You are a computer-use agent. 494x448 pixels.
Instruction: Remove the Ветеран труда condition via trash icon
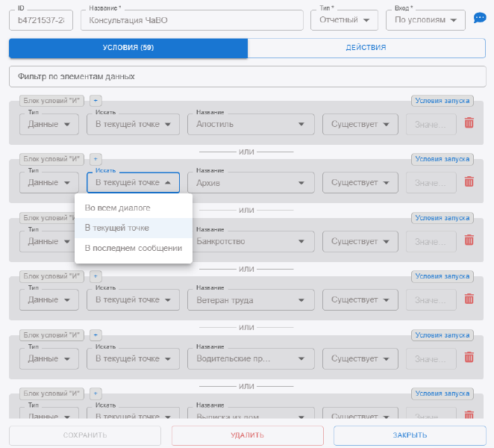coord(469,299)
